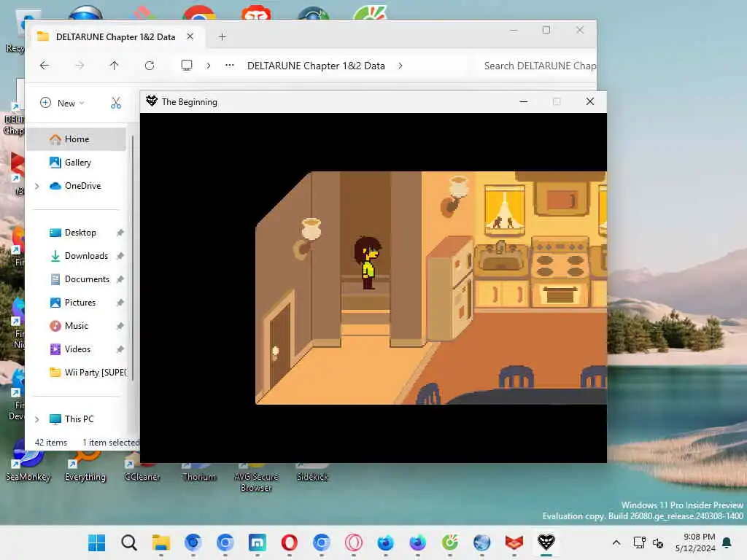This screenshot has width=747, height=560.
Task: Click the Kris character in the game
Action: tap(368, 262)
